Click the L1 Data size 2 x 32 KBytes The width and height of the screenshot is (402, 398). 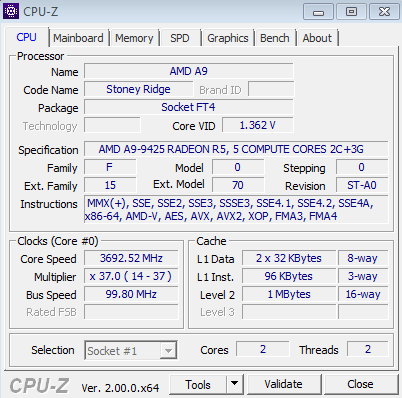[x=289, y=258]
